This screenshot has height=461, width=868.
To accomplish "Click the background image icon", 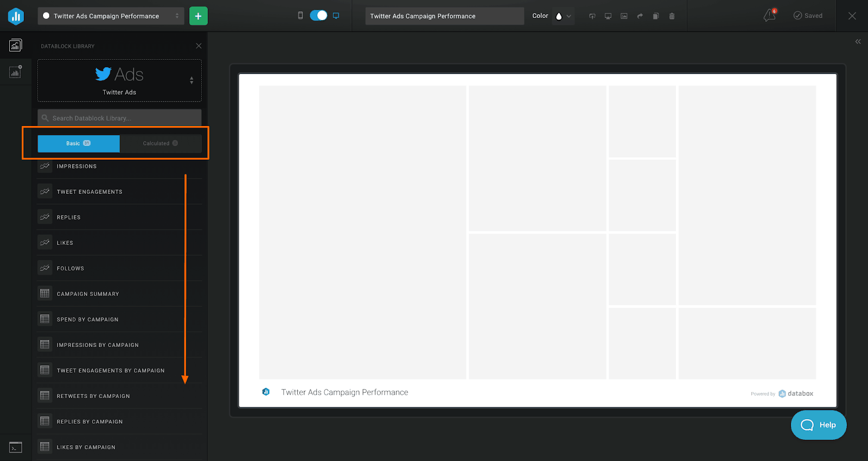I will pyautogui.click(x=624, y=16).
